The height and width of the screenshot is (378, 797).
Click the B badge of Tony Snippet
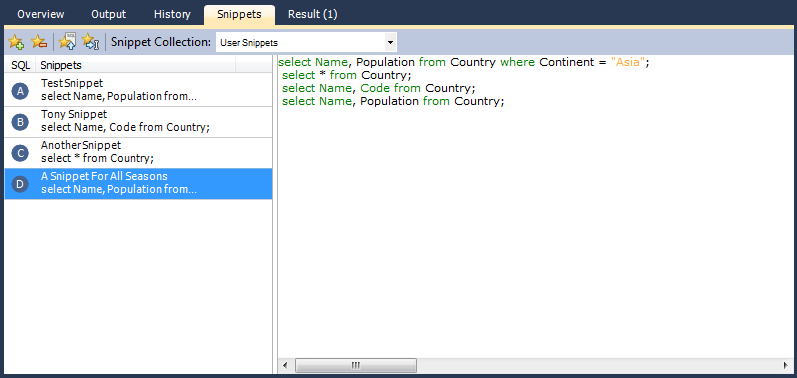[20, 122]
